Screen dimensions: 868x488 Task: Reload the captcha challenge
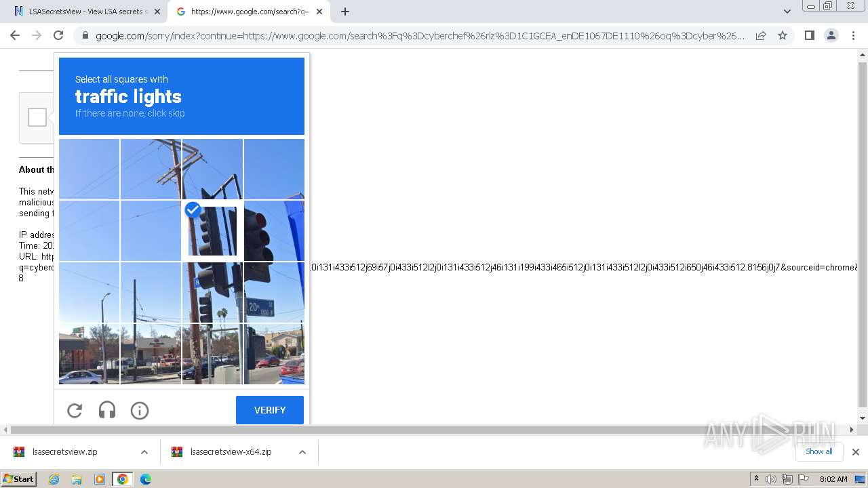[75, 410]
